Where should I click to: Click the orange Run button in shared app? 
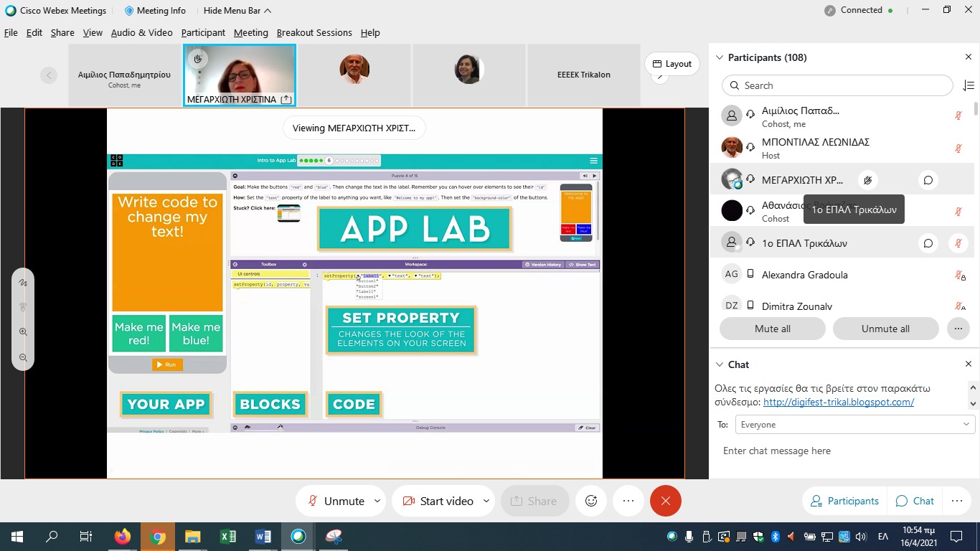tap(167, 364)
